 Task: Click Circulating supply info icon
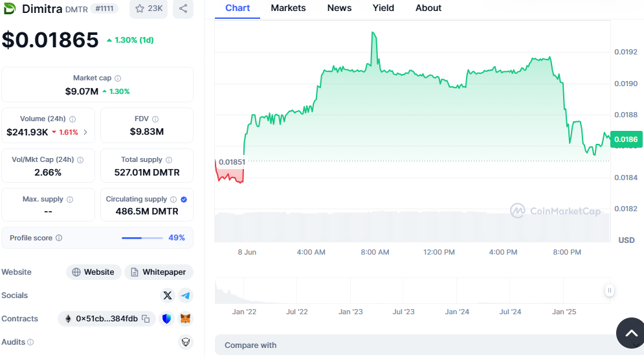pos(173,200)
